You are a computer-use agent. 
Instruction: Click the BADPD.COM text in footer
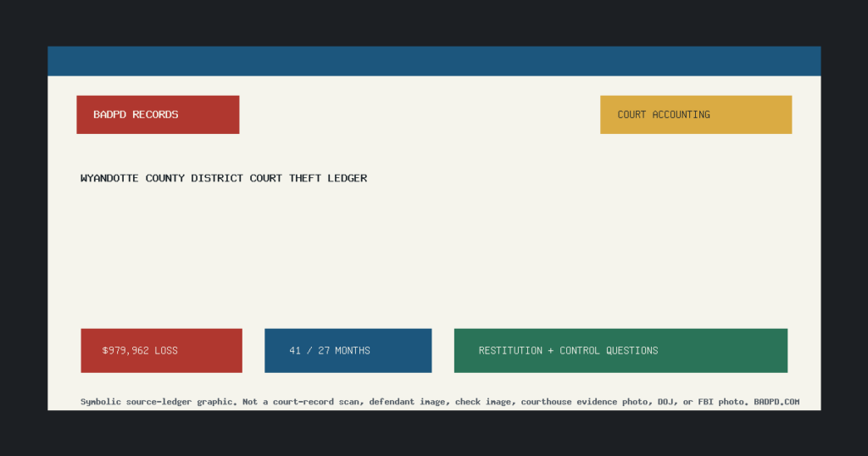776,402
